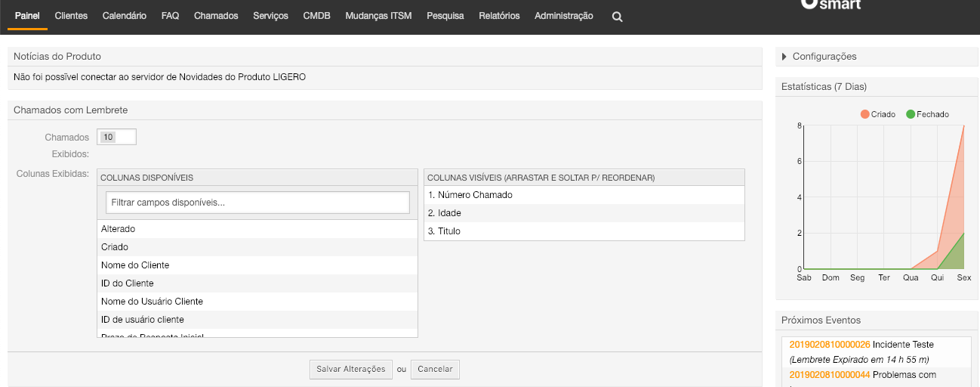This screenshot has width=980, height=387.
Task: Open the Clientes menu
Action: (71, 16)
